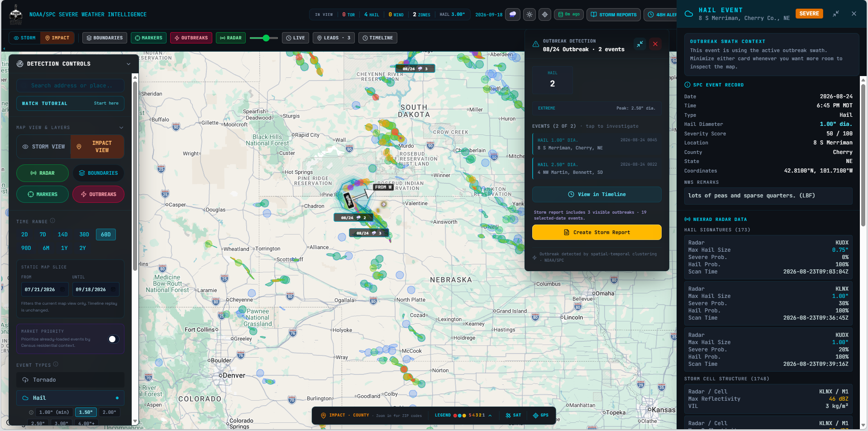Expand the Legend chevron in bottom bar

pos(490,415)
